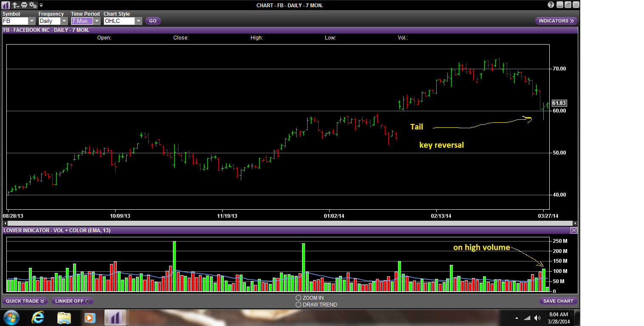Click the chart scrollbar left arrow
This screenshot has height=326, width=644.
[5, 223]
